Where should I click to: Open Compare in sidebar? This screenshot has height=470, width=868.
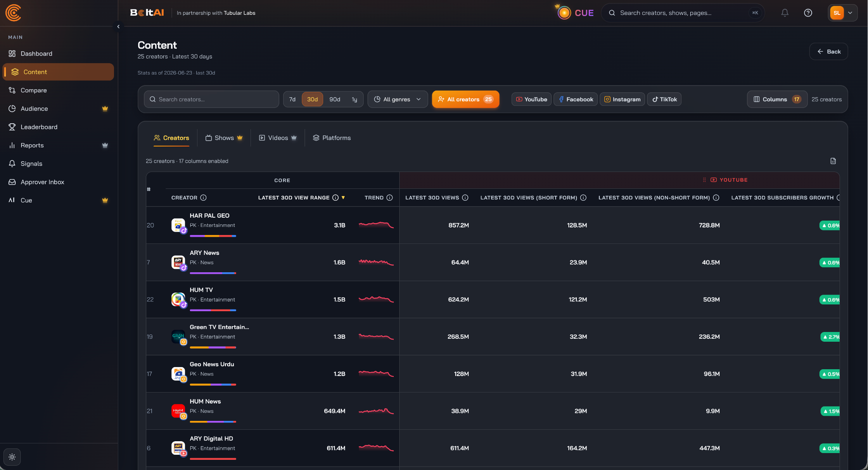tap(58, 90)
